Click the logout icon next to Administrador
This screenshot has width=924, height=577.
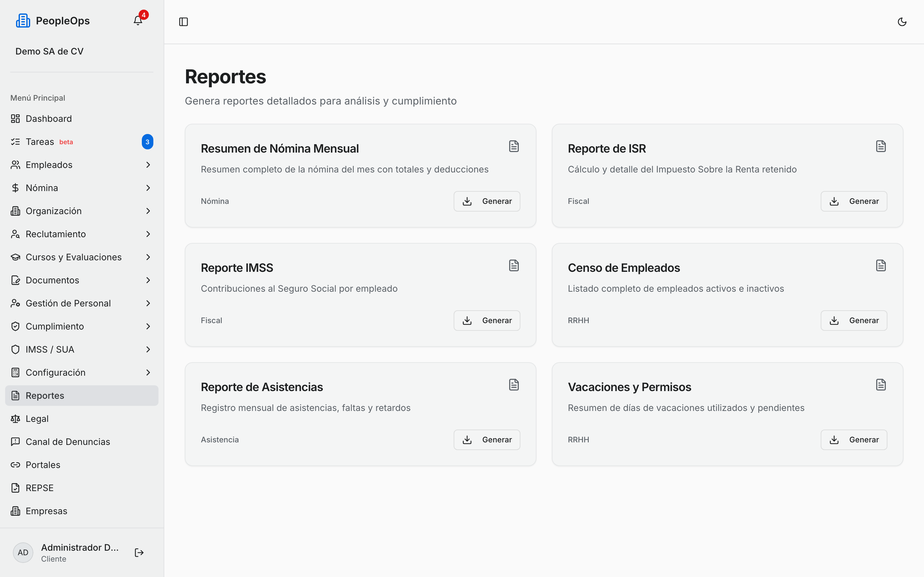point(139,552)
